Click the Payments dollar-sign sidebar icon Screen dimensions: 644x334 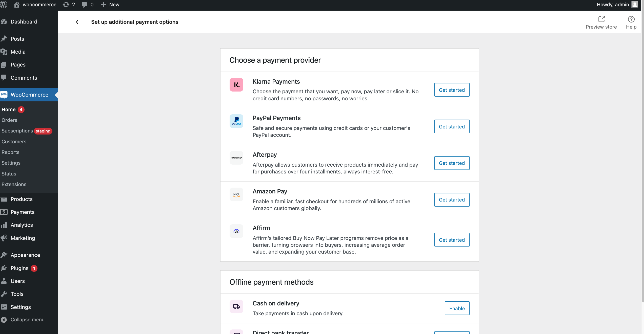(4, 212)
